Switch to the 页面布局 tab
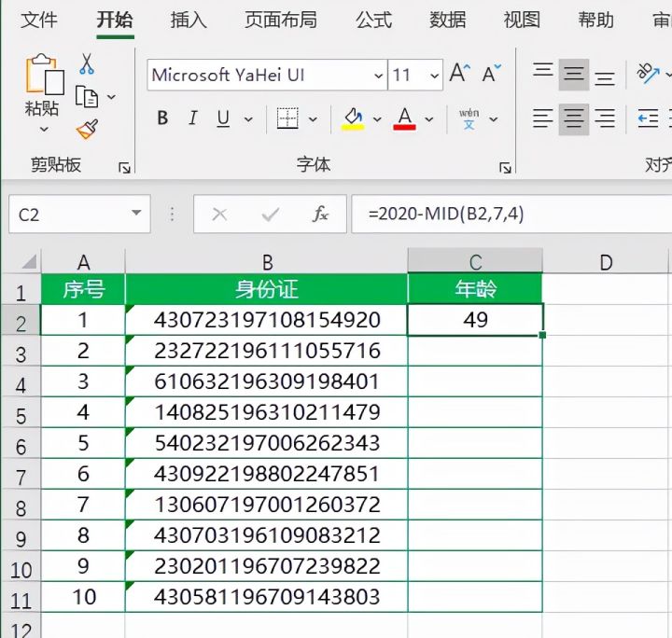 [281, 21]
